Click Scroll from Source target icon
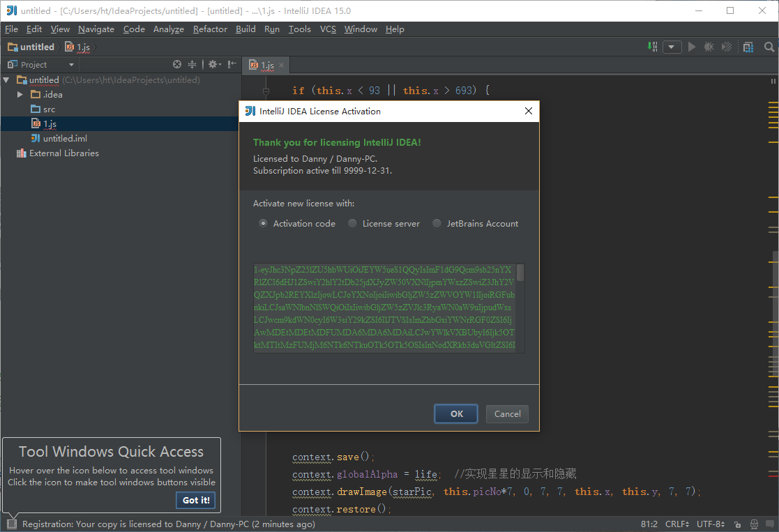This screenshot has width=779, height=532. pos(177,64)
